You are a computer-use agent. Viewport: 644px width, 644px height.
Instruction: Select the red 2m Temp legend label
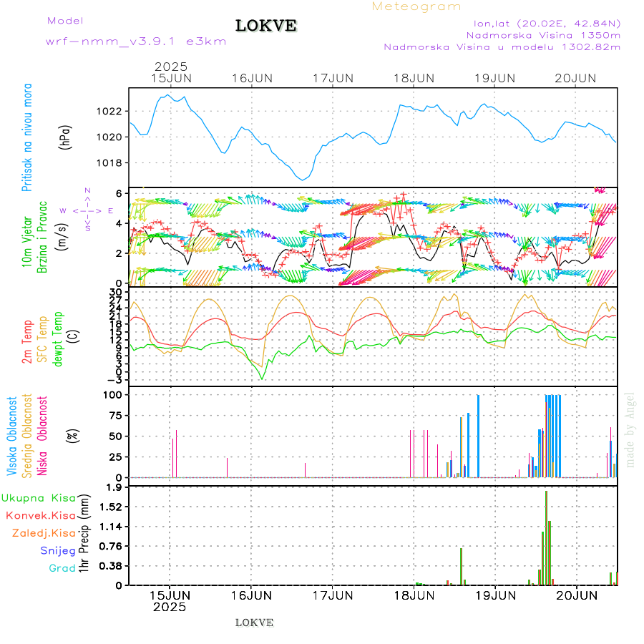click(27, 342)
